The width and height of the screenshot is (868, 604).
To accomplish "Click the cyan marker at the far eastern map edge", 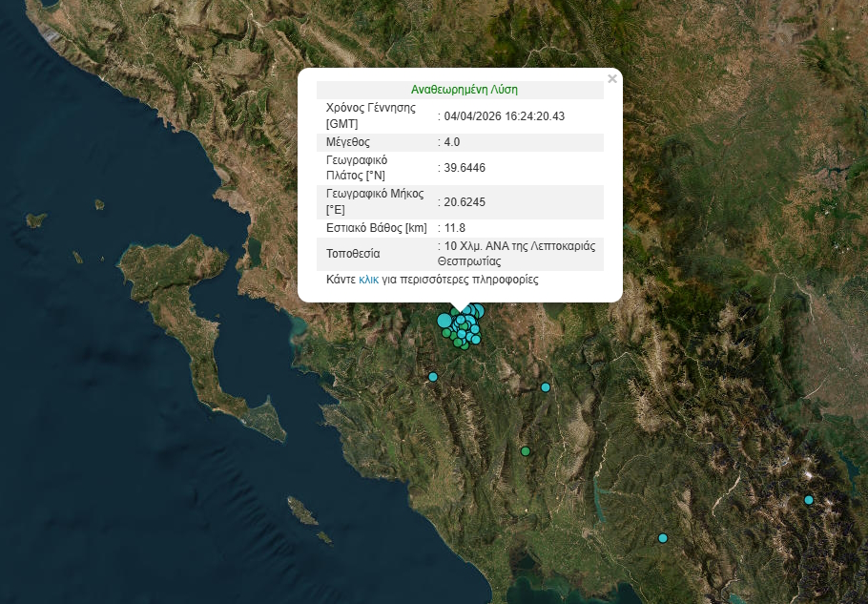I will tap(807, 497).
